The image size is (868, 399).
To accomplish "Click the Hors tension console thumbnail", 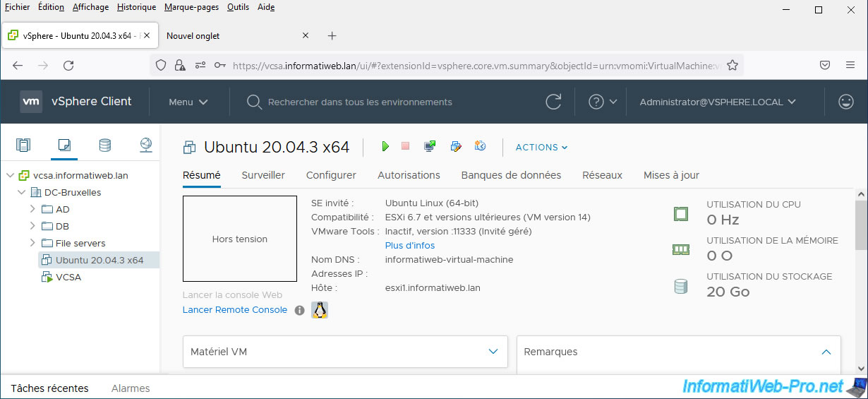I will pos(240,239).
